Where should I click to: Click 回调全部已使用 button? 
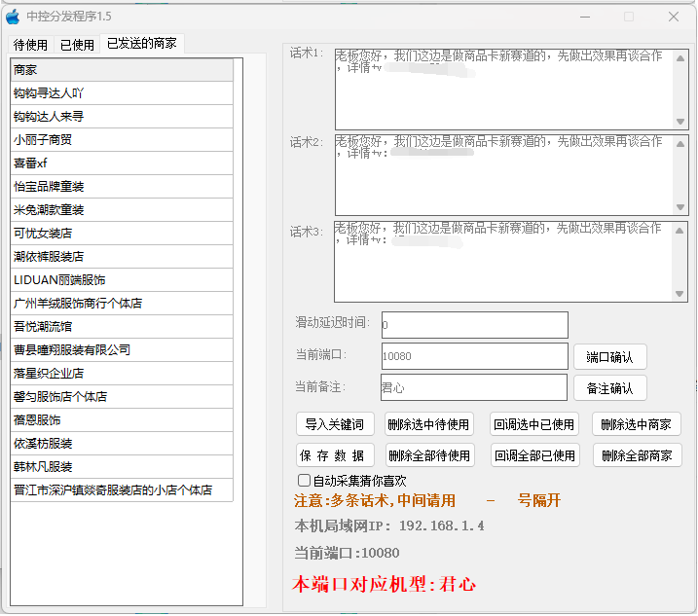(534, 455)
